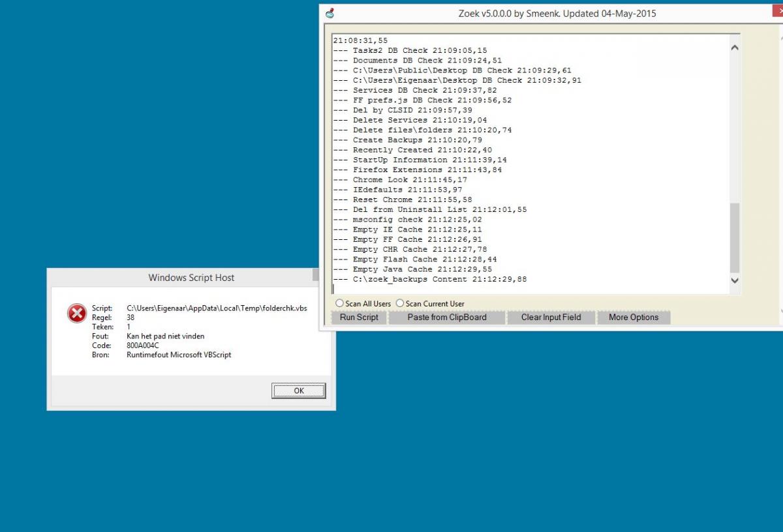This screenshot has height=532, width=783.
Task: Click the 'FF prefs.js DB Check' log line
Action: pos(422,100)
